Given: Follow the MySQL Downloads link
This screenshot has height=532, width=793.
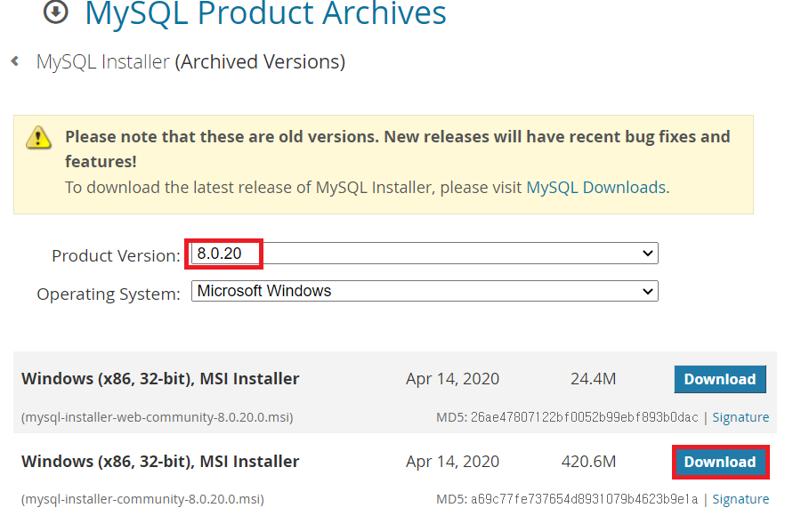Looking at the screenshot, I should point(595,188).
